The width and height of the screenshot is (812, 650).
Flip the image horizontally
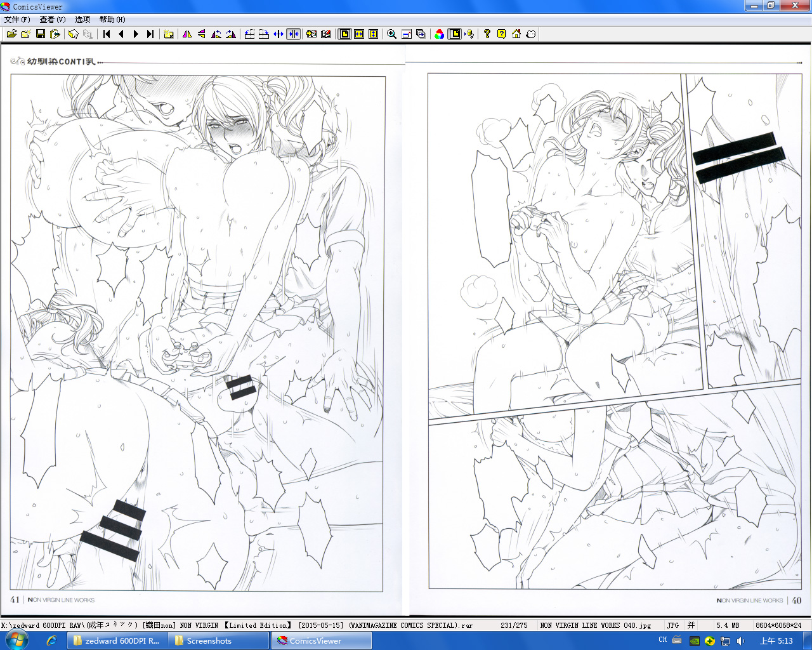click(187, 34)
